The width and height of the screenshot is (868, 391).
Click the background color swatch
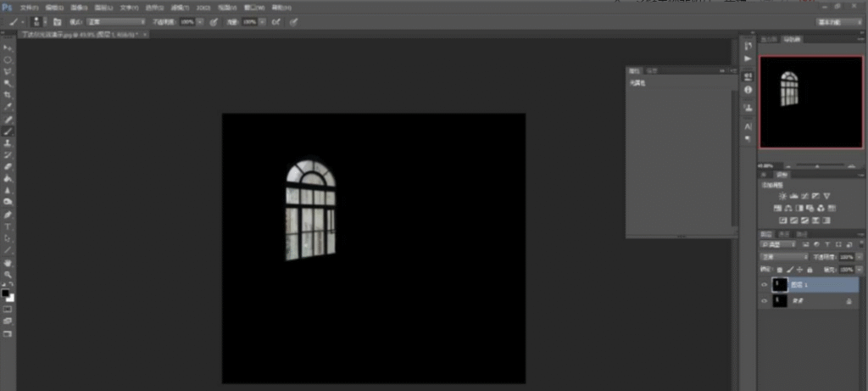[10, 298]
